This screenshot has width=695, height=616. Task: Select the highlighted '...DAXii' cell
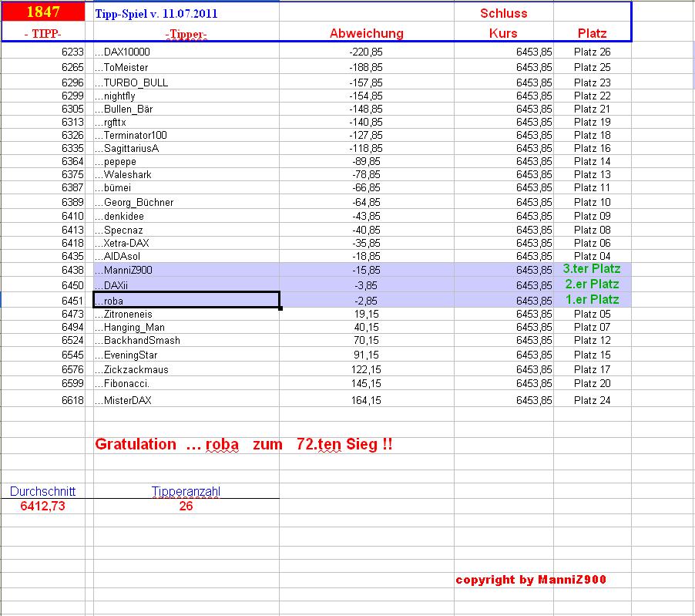[186, 285]
